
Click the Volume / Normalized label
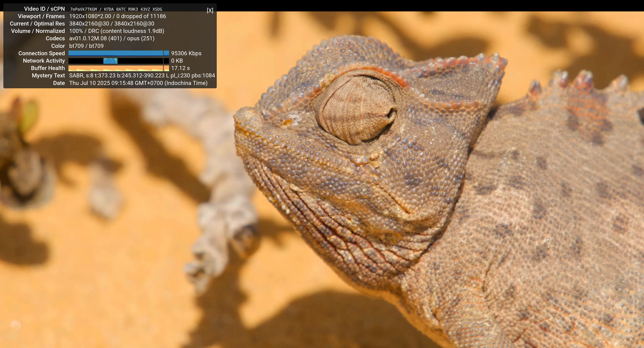click(x=38, y=31)
